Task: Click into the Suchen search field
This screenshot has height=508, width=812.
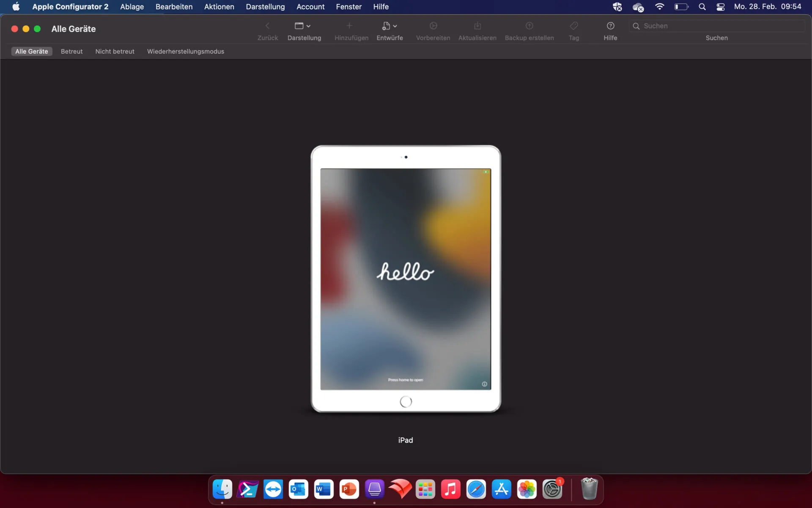Action: click(717, 26)
